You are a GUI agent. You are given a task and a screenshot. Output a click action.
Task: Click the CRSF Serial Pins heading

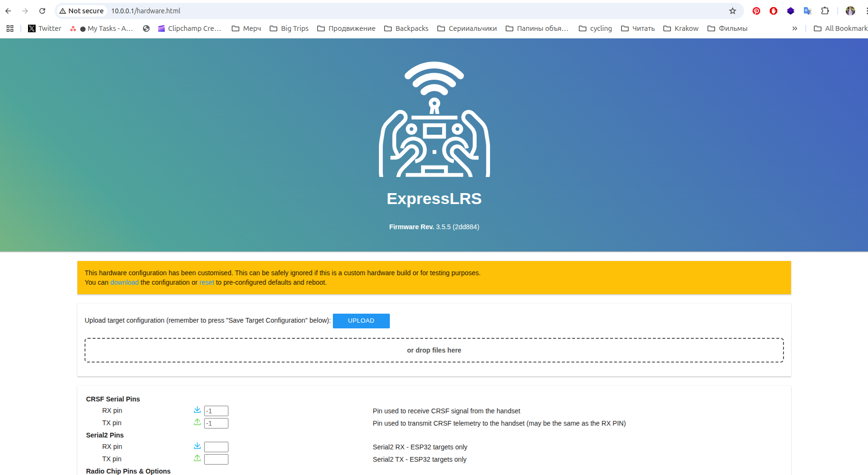tap(113, 399)
